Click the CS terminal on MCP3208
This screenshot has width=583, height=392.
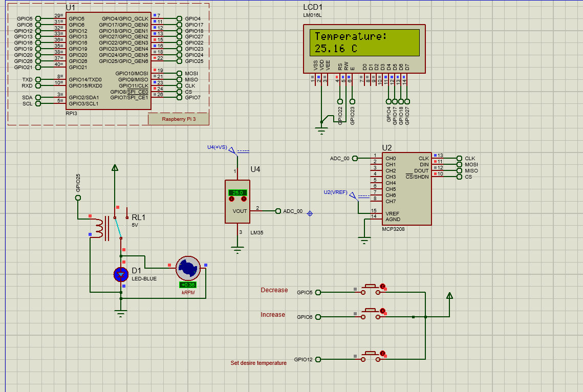tap(459, 177)
